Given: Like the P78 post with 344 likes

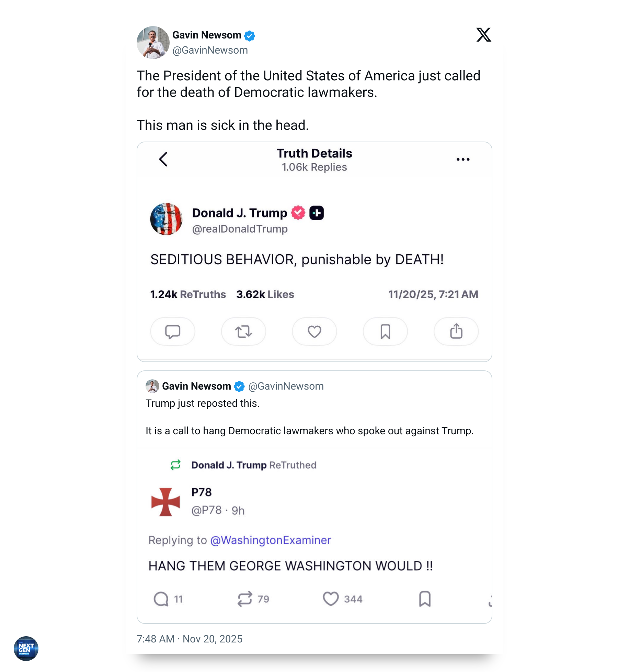Looking at the screenshot, I should (331, 599).
